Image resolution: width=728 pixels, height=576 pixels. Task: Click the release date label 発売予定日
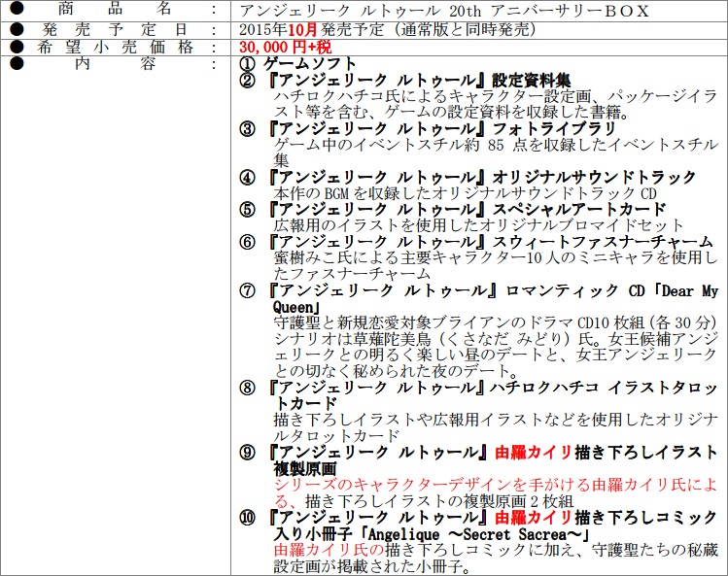[x=115, y=30]
